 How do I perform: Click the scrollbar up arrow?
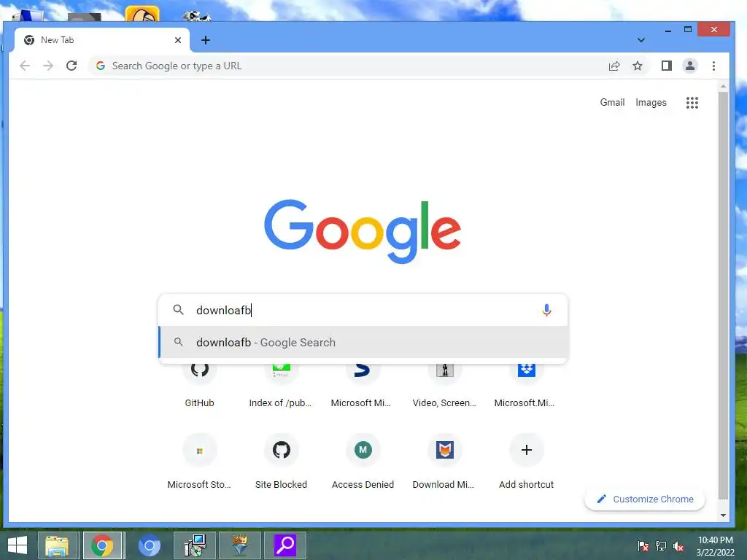723,87
